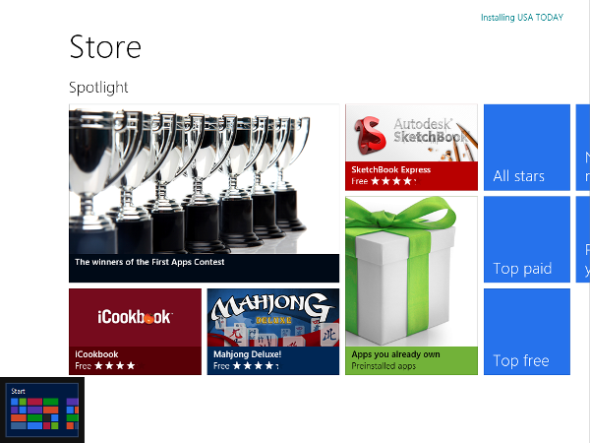The height and width of the screenshot is (443, 590).
Task: Click the SketchBook Express star rating
Action: point(394,181)
